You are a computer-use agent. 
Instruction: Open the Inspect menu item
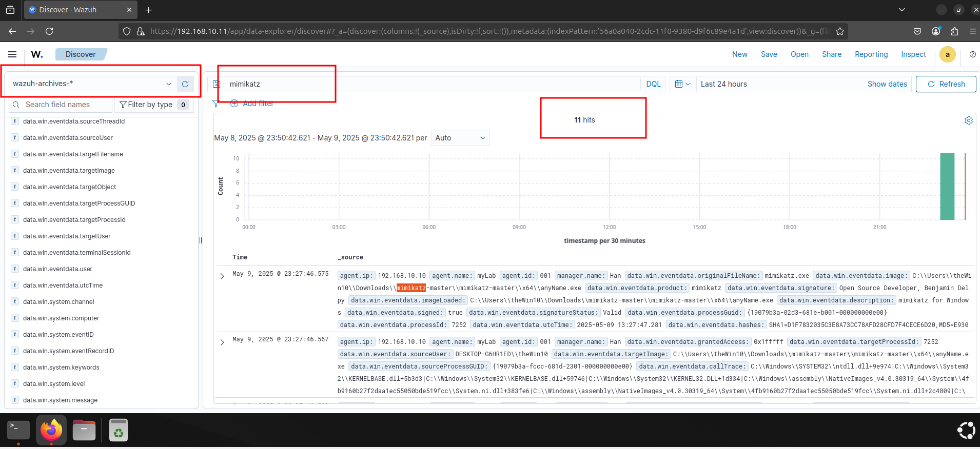tap(913, 54)
